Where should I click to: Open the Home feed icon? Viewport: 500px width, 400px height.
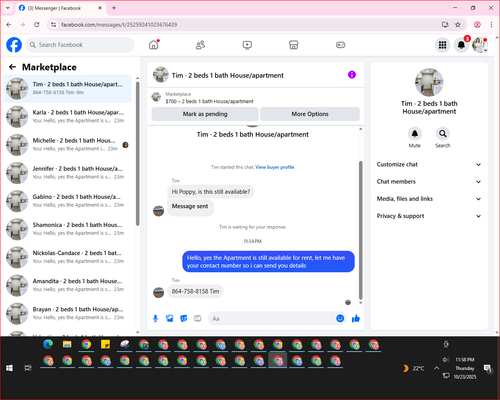154,45
